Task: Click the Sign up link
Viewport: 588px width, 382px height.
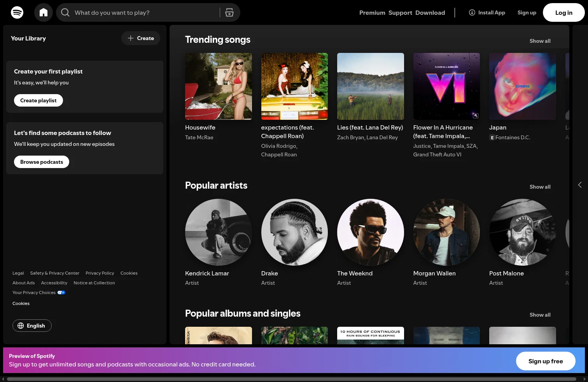Action: click(x=527, y=12)
